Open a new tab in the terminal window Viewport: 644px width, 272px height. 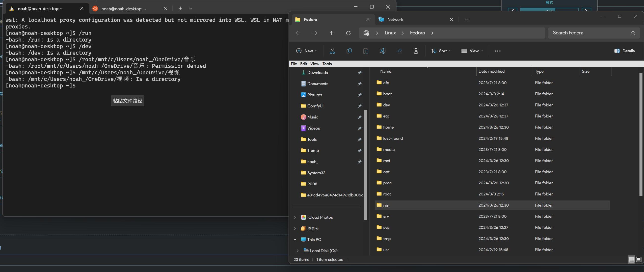[180, 8]
